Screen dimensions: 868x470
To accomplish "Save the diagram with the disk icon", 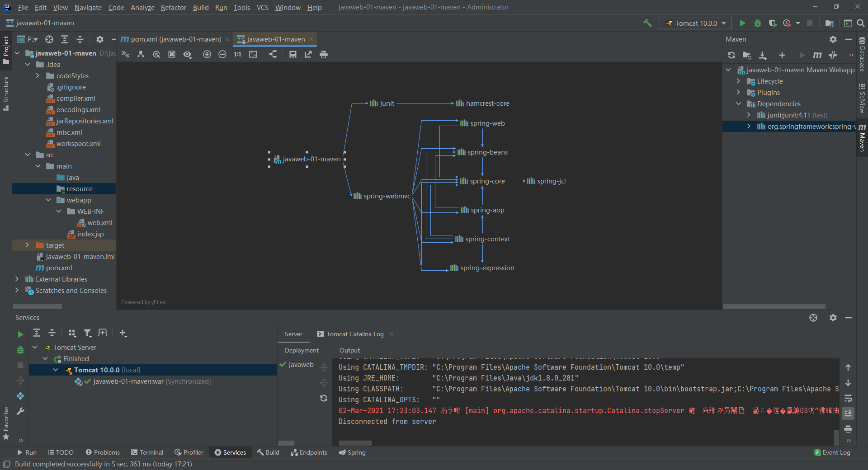I will [293, 54].
